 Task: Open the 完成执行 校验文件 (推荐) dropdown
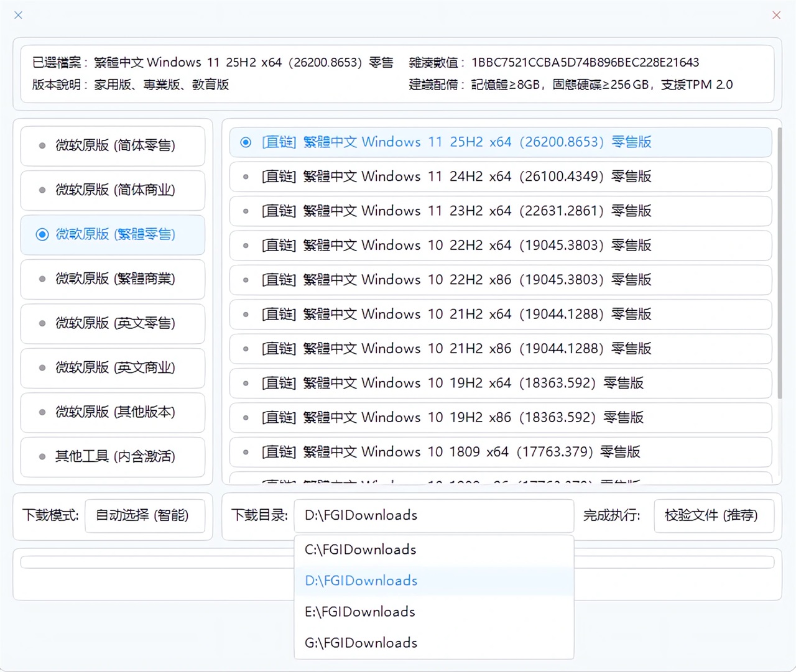[x=714, y=516]
